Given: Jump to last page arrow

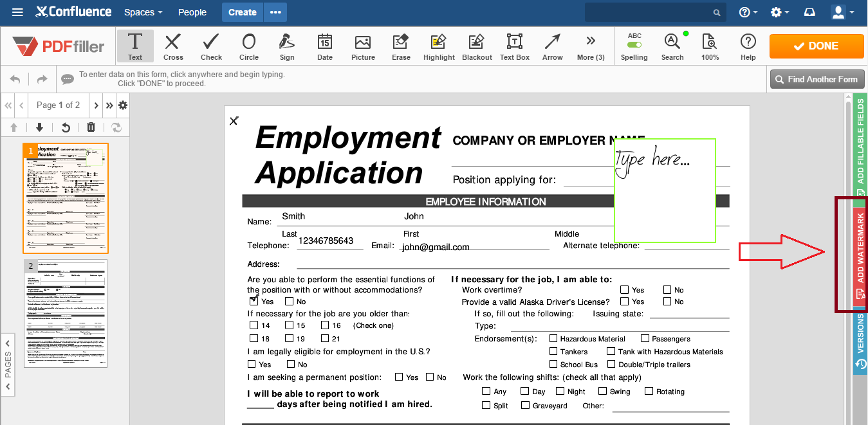Looking at the screenshot, I should click(109, 105).
